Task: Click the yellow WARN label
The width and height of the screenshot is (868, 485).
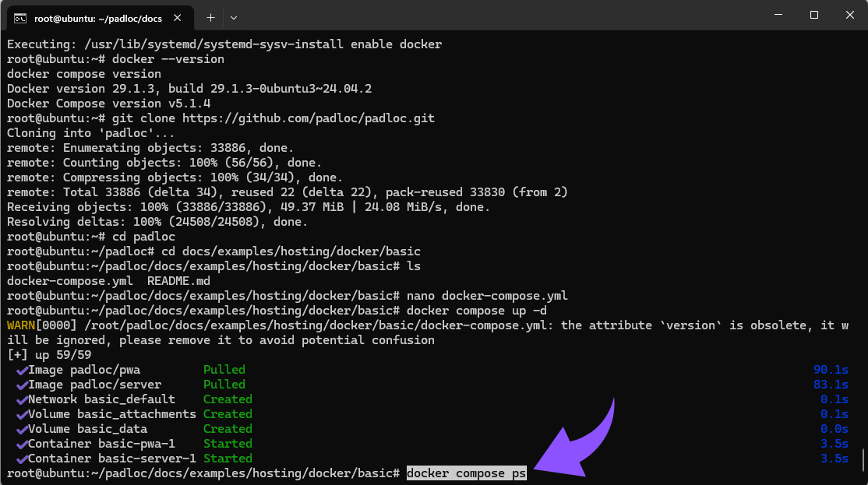Action: click(21, 325)
